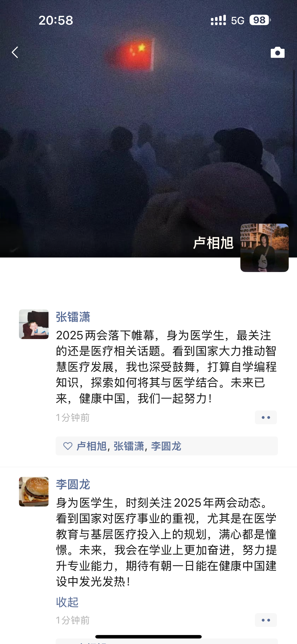This screenshot has height=644, width=297.
Task: Open 卢相旭's profile avatar
Action: coord(264,248)
